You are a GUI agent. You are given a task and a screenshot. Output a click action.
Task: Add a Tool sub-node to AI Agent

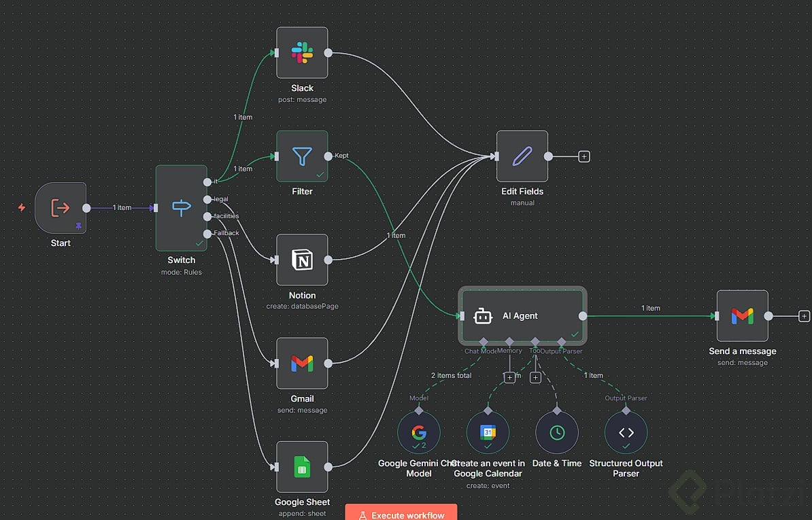coord(535,378)
